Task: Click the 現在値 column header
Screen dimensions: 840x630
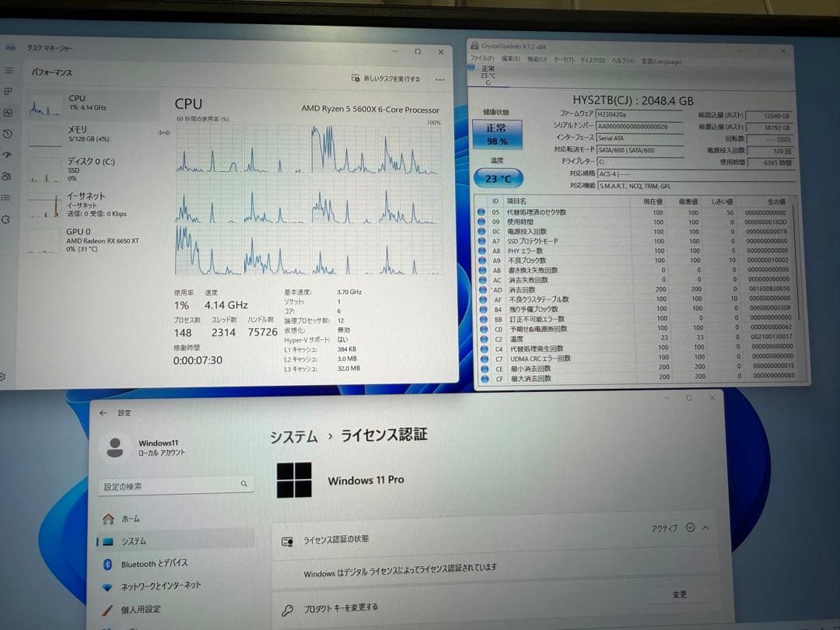Action: coord(653,201)
